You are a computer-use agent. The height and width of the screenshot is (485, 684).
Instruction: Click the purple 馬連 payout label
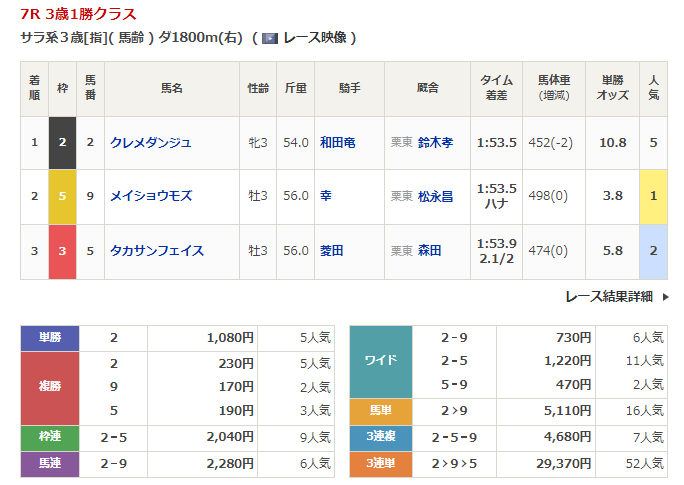(49, 463)
